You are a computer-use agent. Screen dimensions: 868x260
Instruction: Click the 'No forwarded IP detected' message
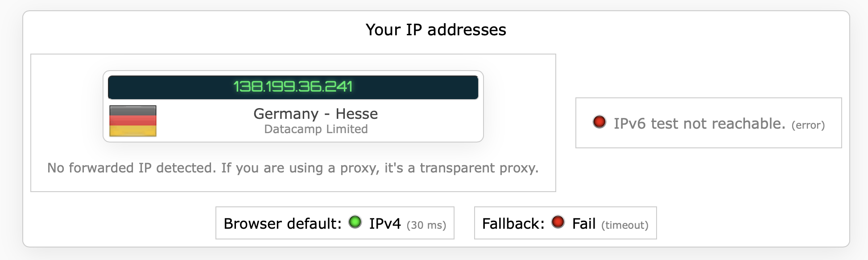point(293,168)
